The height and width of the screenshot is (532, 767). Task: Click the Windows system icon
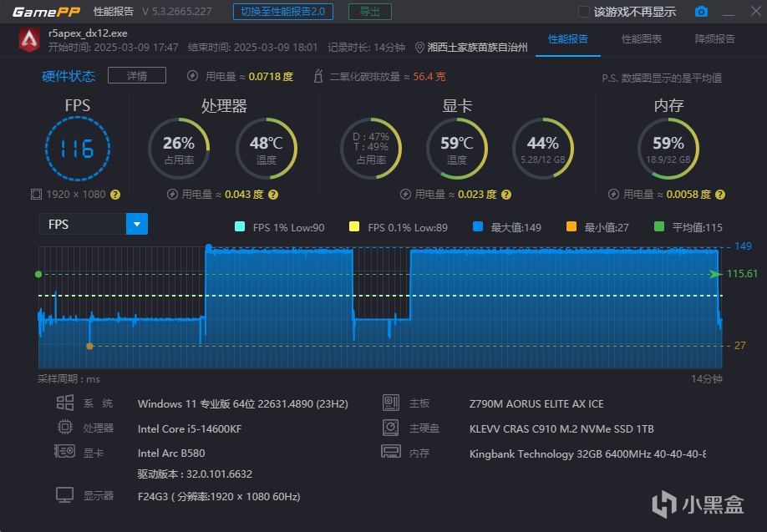[x=65, y=403]
